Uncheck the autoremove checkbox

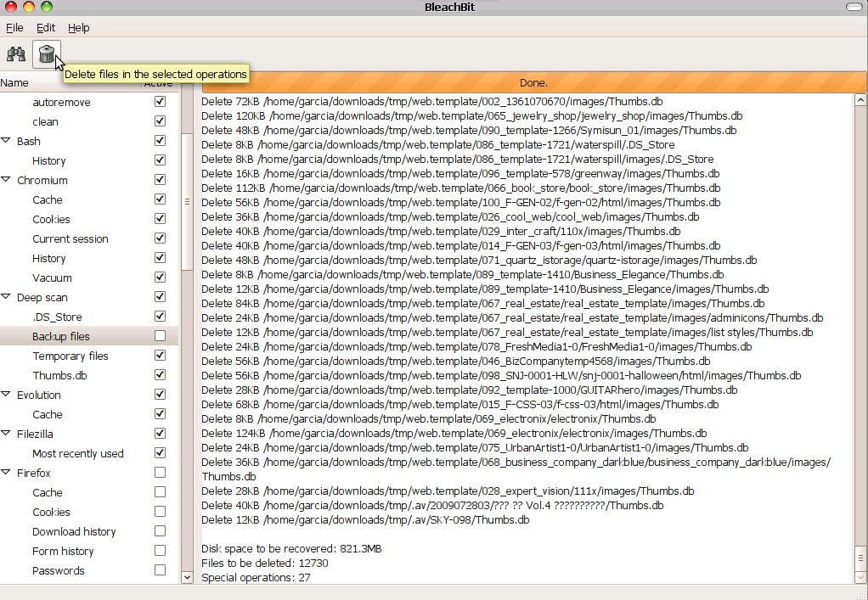click(160, 102)
